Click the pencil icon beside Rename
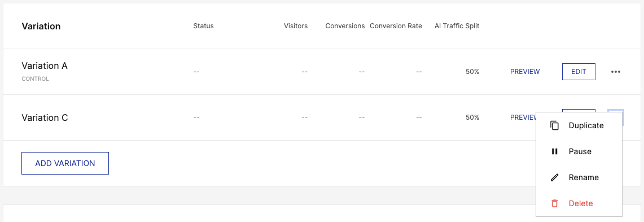 [x=554, y=177]
